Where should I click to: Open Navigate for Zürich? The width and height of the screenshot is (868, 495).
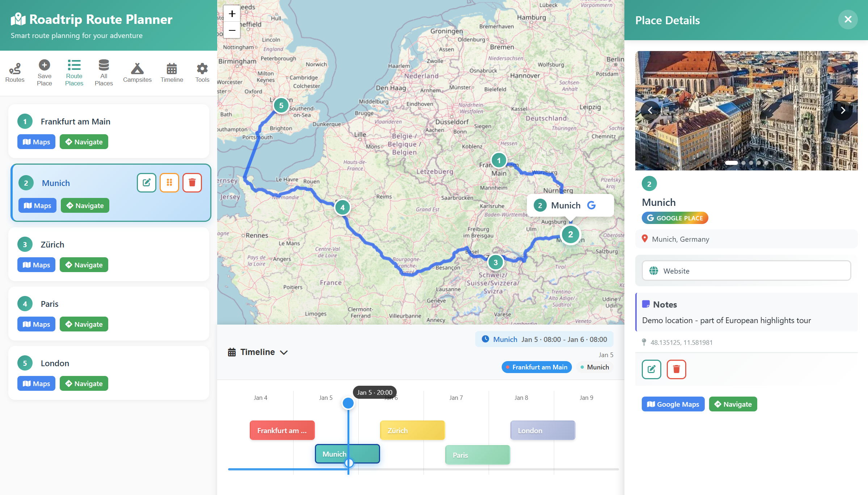point(84,265)
